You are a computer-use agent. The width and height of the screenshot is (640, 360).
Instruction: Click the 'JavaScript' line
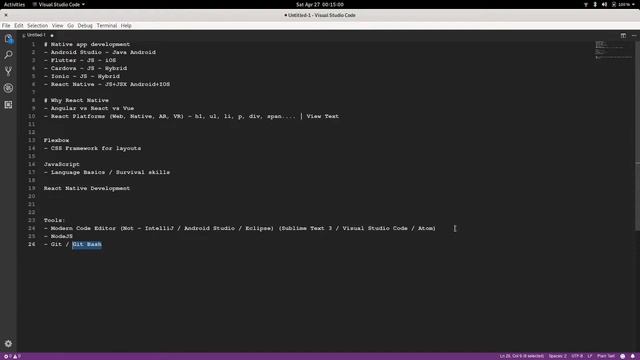[62, 164]
